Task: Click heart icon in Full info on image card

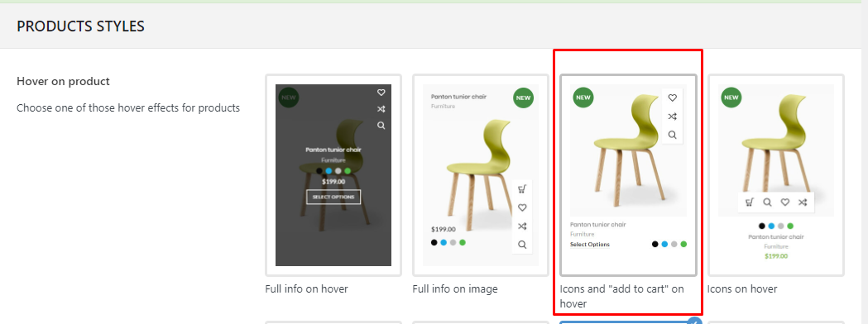Action: pos(522,208)
